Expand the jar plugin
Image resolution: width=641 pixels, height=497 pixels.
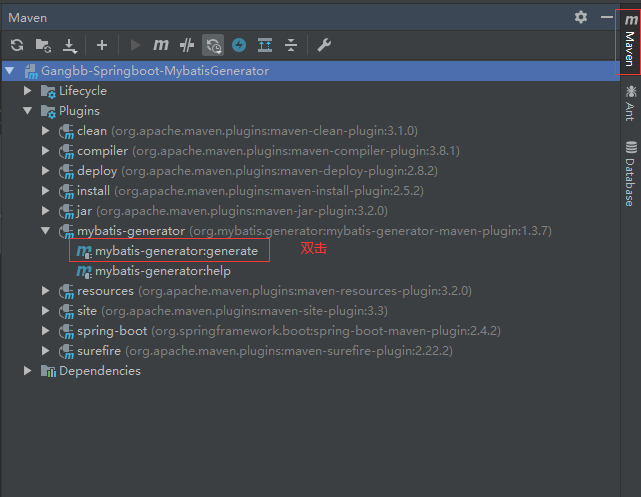click(x=45, y=211)
